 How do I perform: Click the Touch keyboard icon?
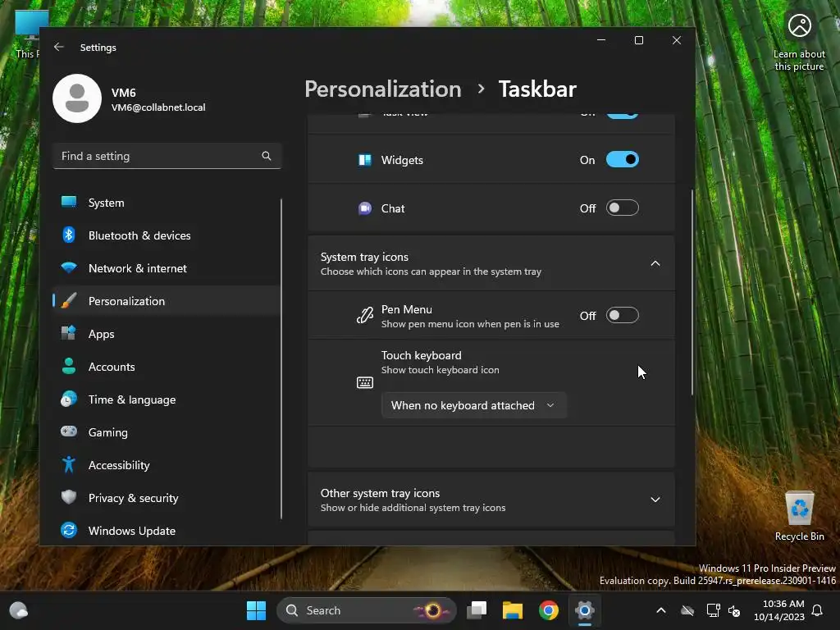[x=365, y=382]
